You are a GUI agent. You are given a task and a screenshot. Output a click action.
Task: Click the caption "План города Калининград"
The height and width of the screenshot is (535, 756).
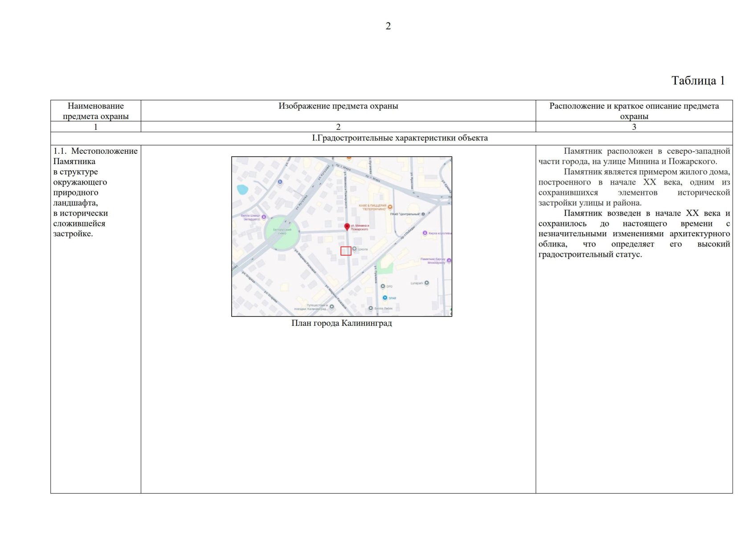342,323
